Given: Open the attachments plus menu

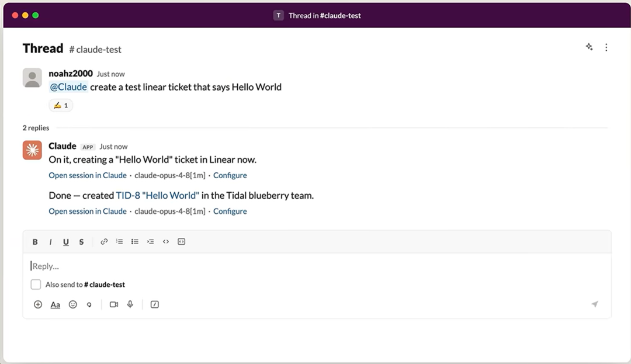Looking at the screenshot, I should [x=38, y=304].
